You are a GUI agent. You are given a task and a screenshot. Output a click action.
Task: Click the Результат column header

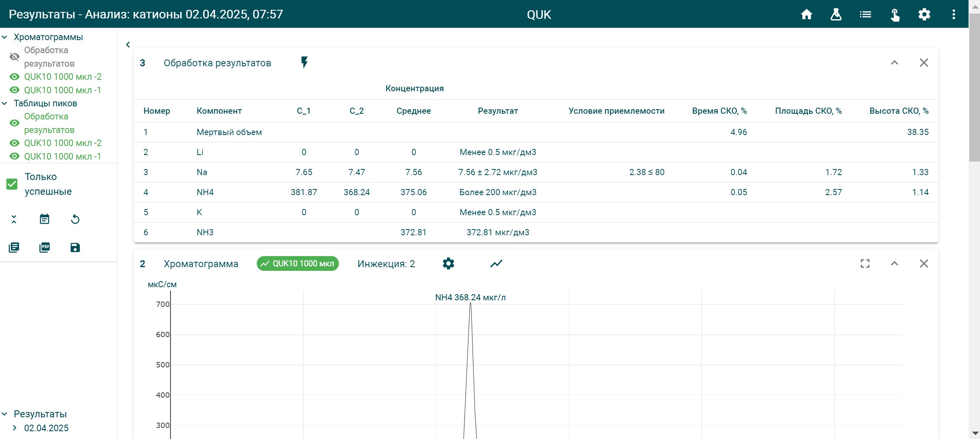point(498,111)
